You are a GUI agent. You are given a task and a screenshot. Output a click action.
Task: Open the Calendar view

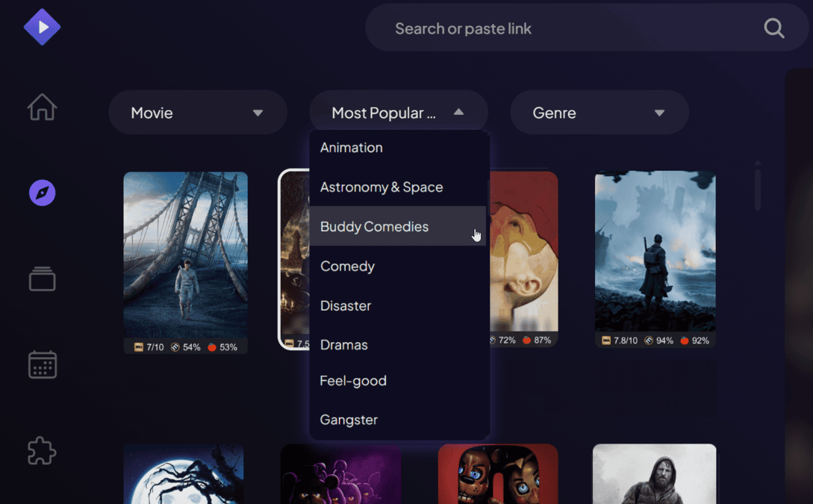42,364
